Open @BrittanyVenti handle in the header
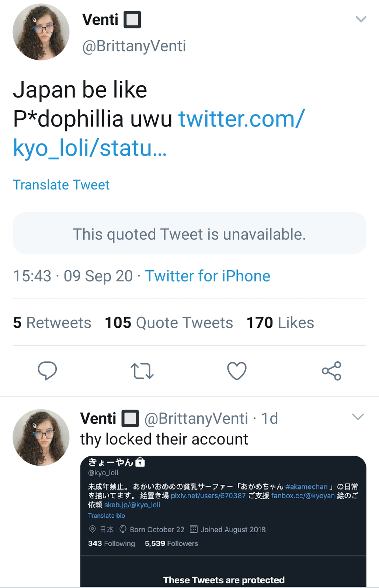 tap(134, 46)
